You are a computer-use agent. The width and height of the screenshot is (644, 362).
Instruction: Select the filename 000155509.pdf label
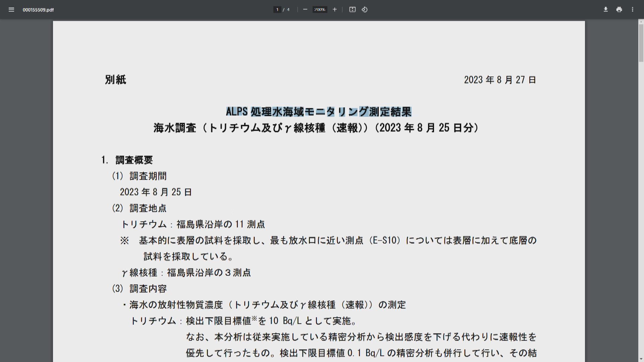pyautogui.click(x=38, y=10)
